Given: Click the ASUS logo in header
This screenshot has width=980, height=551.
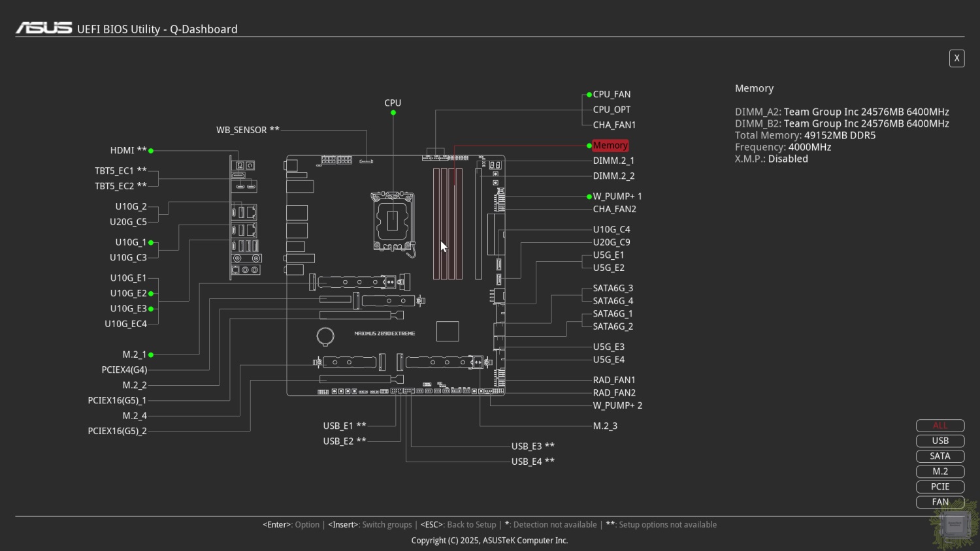Looking at the screenshot, I should click(x=44, y=28).
